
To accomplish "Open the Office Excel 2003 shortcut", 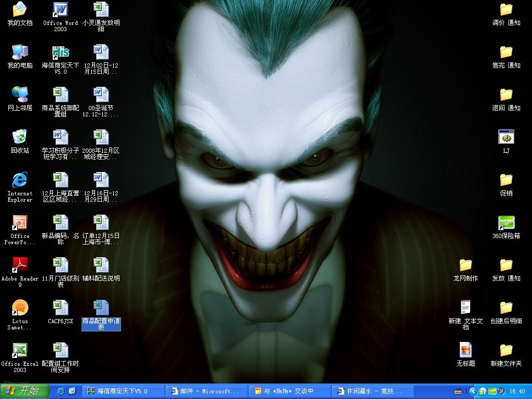I will pos(20,351).
